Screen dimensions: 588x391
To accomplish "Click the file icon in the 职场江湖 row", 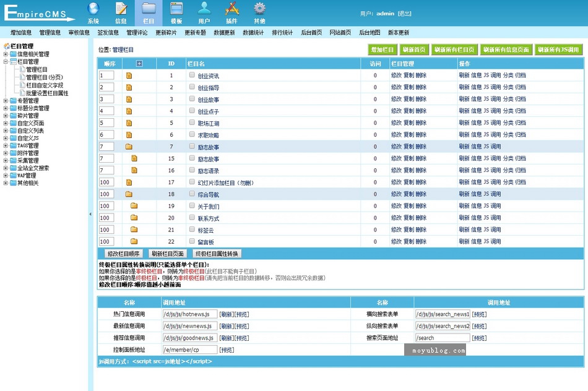I will tap(129, 123).
